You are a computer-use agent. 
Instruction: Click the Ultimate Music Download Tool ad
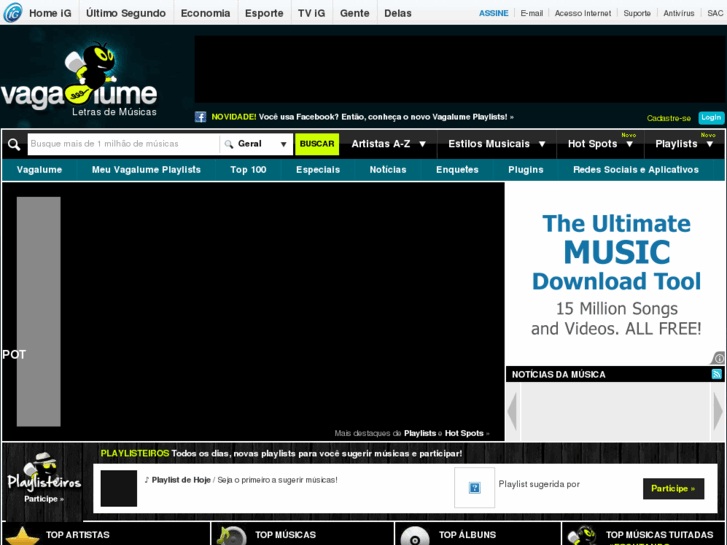616,274
